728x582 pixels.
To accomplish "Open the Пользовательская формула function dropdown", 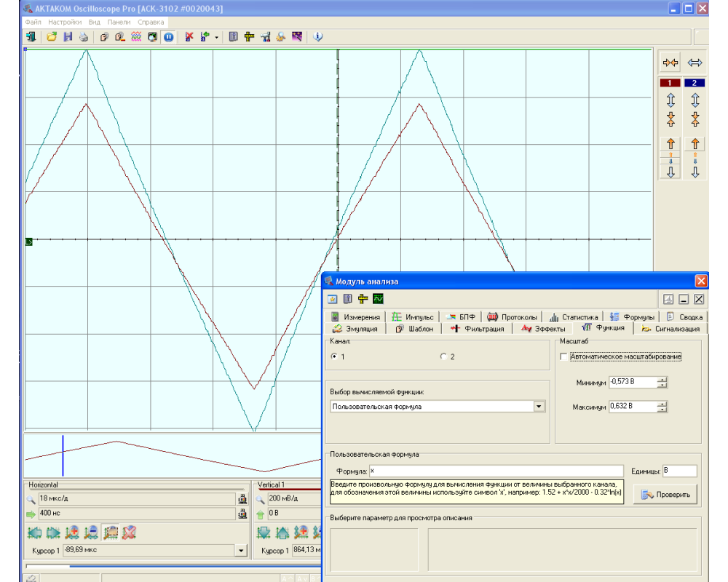I will click(539, 407).
